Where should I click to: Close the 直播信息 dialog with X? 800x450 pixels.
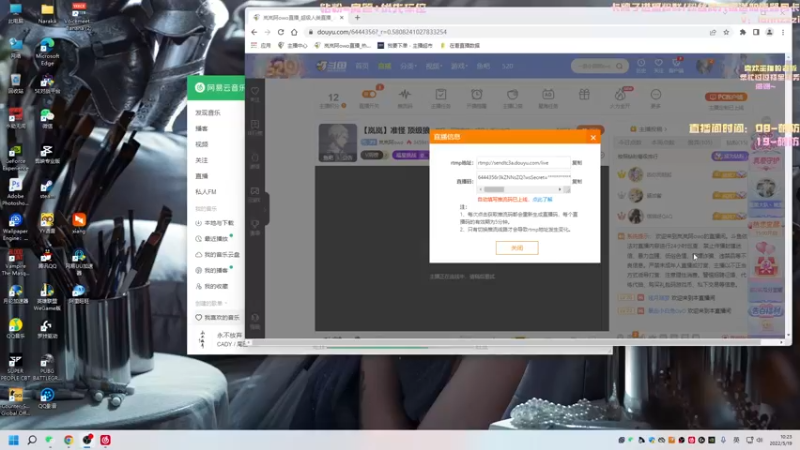pyautogui.click(x=593, y=137)
